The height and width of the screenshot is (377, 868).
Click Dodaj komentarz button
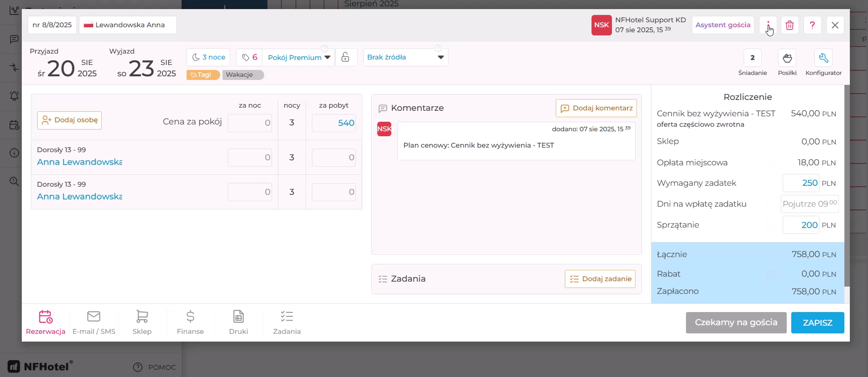click(x=596, y=108)
